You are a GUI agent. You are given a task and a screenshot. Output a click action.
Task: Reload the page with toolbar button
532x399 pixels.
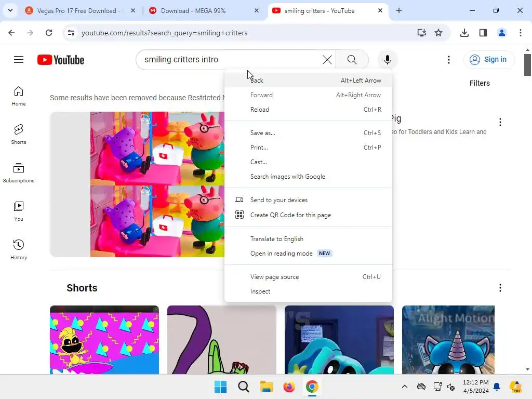click(x=49, y=33)
